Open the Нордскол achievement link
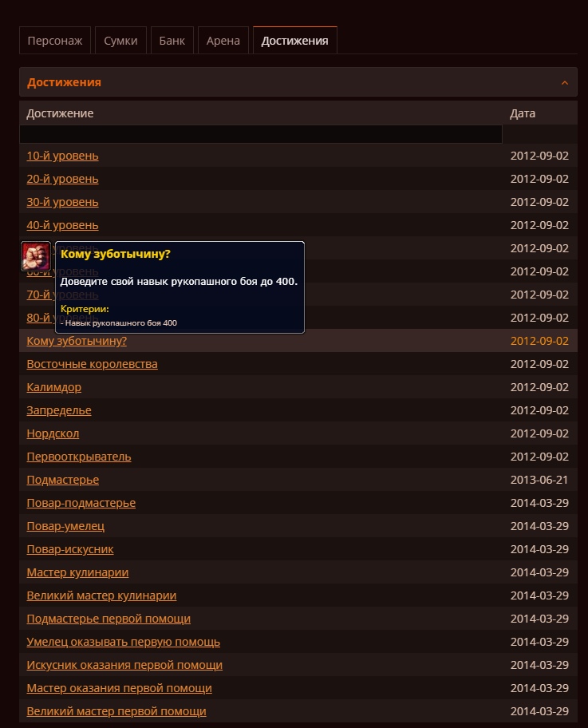Image resolution: width=588 pixels, height=728 pixels. [x=53, y=433]
